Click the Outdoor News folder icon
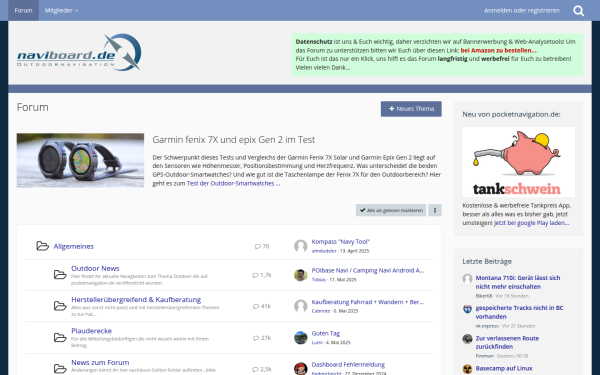Image resolution: width=600 pixels, height=375 pixels. pyautogui.click(x=60, y=274)
